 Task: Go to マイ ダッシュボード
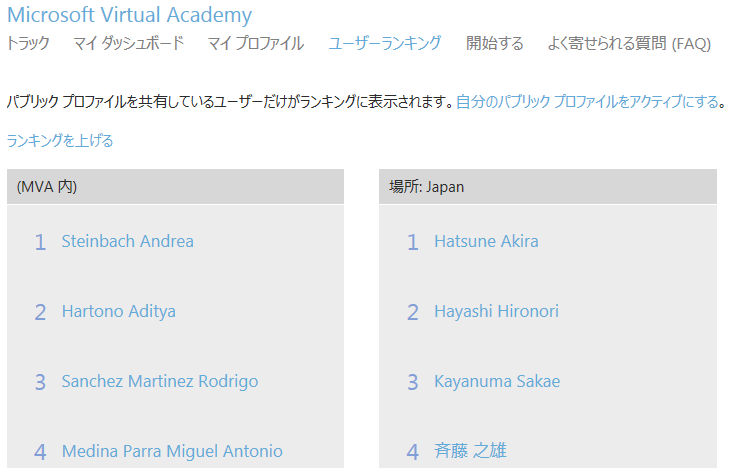coord(128,43)
